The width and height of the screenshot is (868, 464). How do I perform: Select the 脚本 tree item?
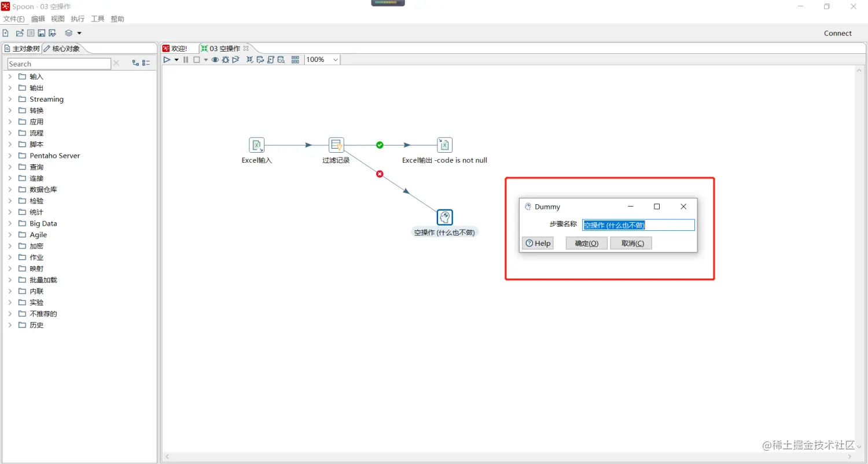point(36,144)
